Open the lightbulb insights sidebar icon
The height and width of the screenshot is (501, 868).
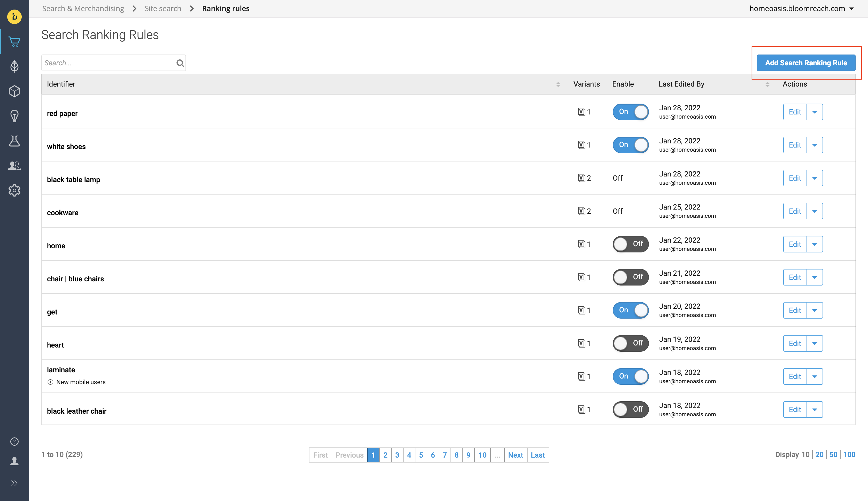tap(14, 116)
